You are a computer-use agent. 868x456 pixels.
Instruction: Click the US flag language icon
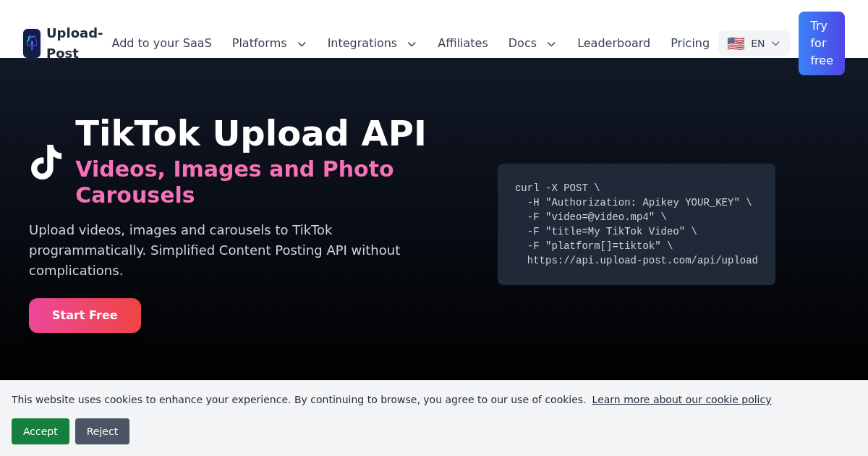736,43
